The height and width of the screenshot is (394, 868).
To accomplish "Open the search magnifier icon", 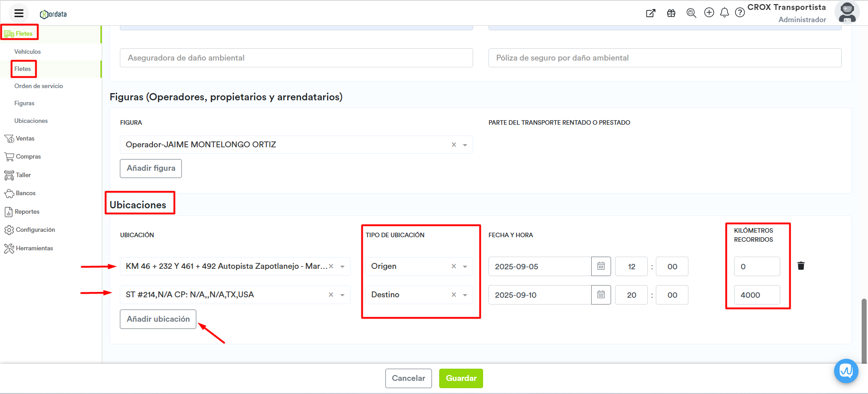I will click(691, 13).
